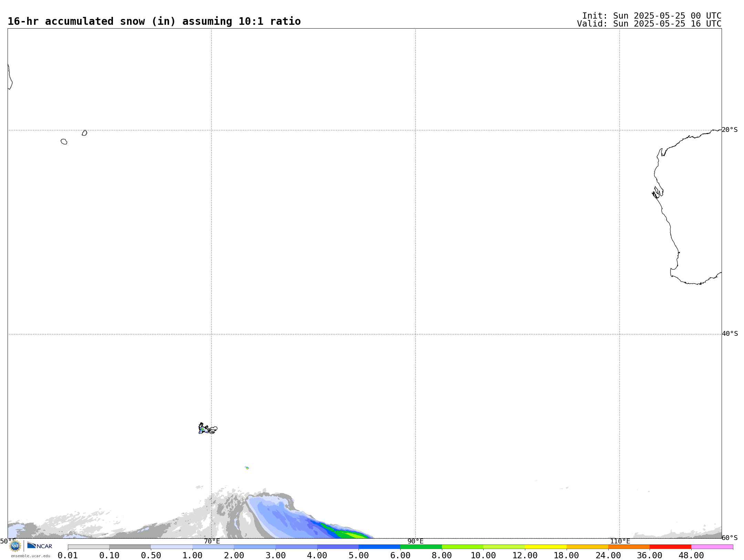Click the small snow spot over Heard Island

[x=247, y=468]
